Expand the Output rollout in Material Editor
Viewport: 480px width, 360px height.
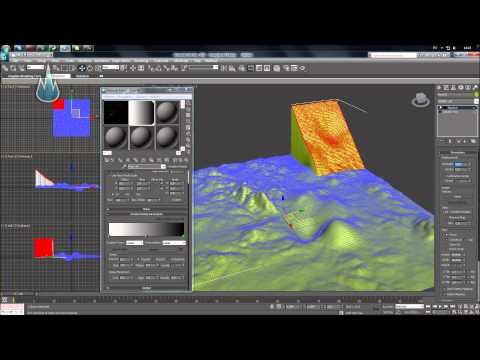click(146, 288)
